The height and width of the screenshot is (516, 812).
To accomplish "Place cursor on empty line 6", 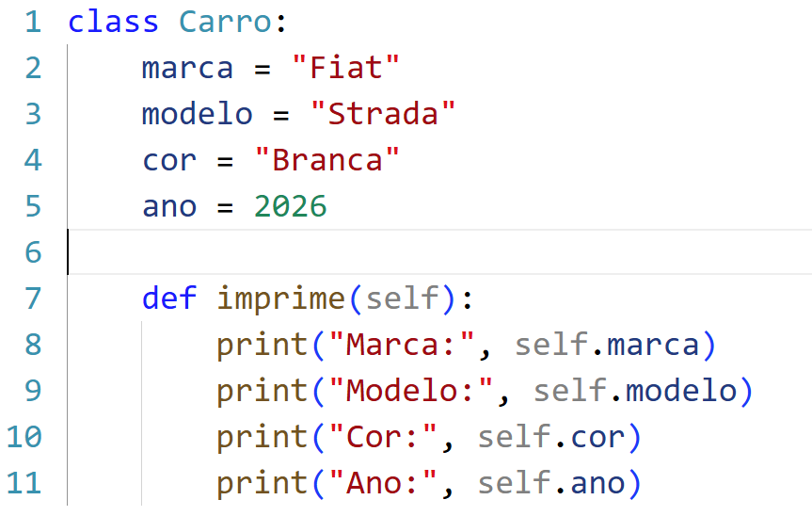I will (439, 251).
